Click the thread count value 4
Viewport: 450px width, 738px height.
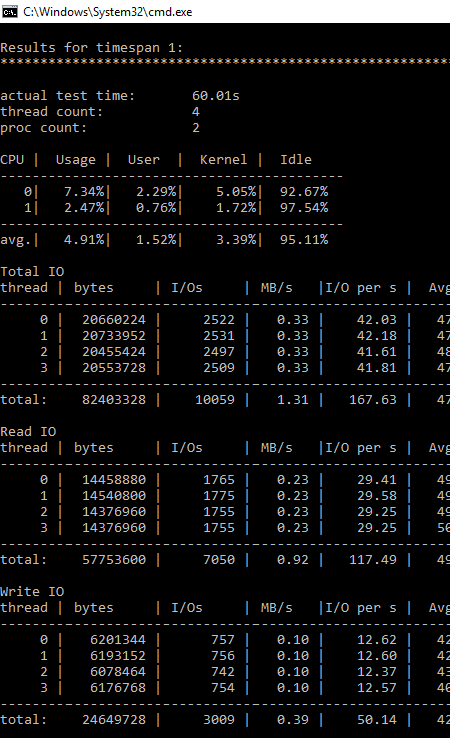click(196, 112)
